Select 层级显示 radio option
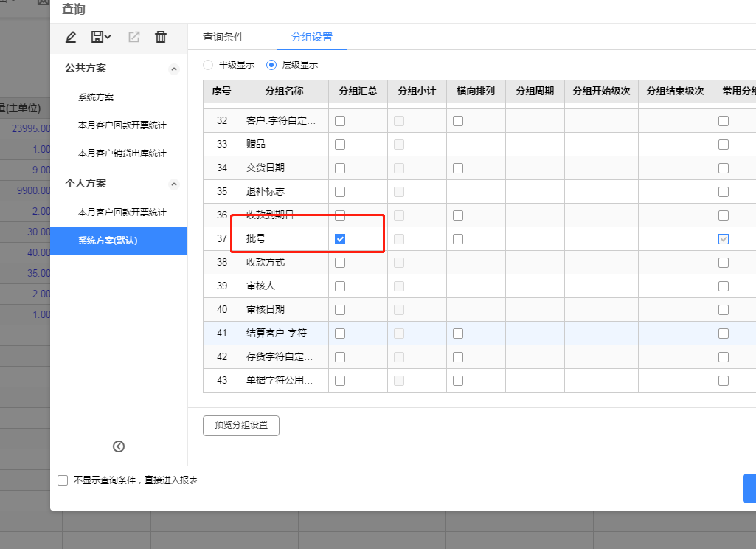 (271, 65)
